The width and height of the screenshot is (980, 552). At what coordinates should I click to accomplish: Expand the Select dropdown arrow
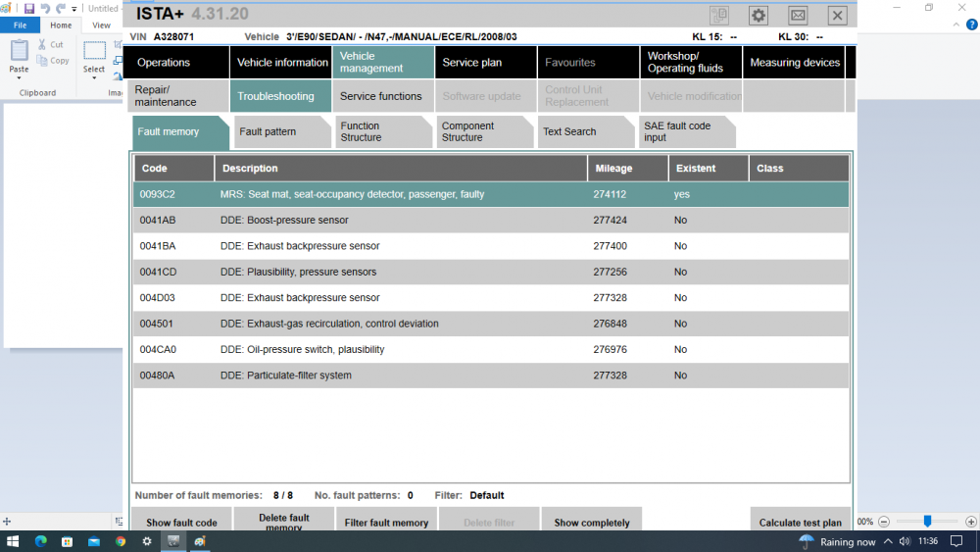[x=94, y=78]
